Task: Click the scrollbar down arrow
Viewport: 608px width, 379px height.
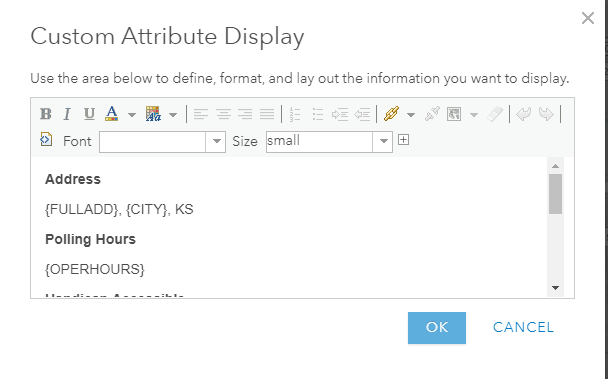Action: pyautogui.click(x=555, y=288)
